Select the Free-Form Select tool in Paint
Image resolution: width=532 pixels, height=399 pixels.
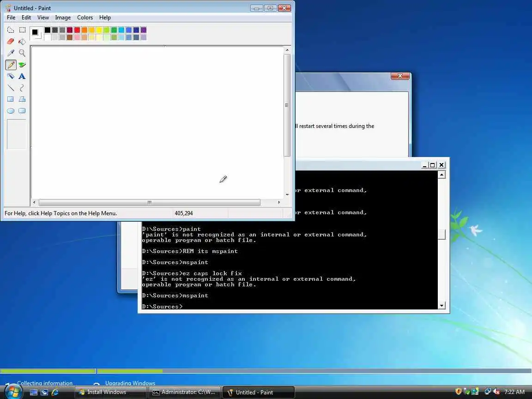click(11, 30)
